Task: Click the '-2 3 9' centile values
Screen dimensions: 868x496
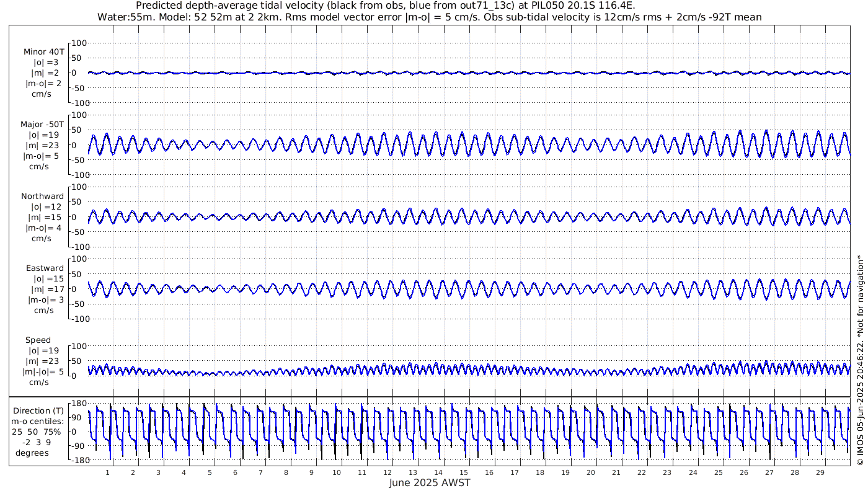Action: (38, 443)
